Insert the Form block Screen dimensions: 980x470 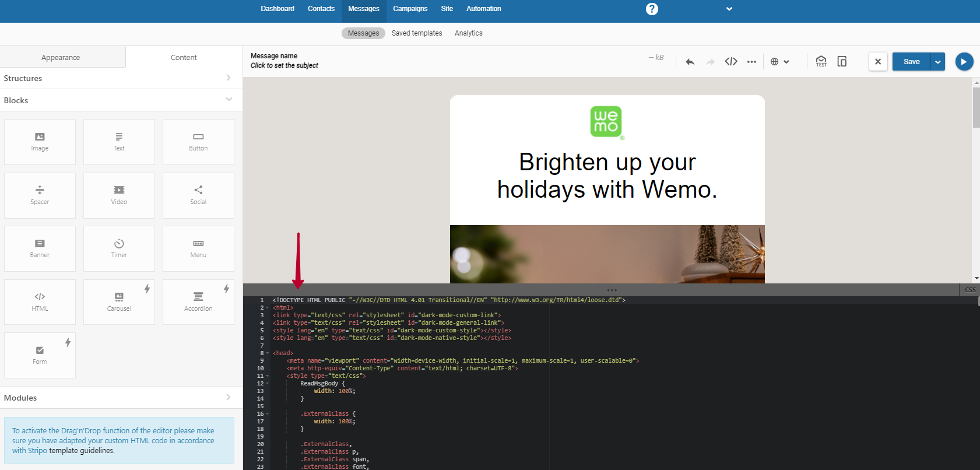tap(40, 355)
